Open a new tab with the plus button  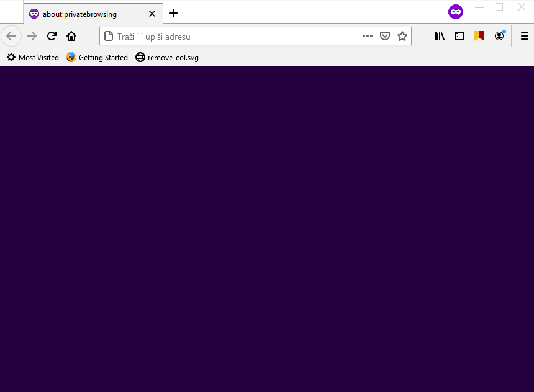pyautogui.click(x=173, y=13)
